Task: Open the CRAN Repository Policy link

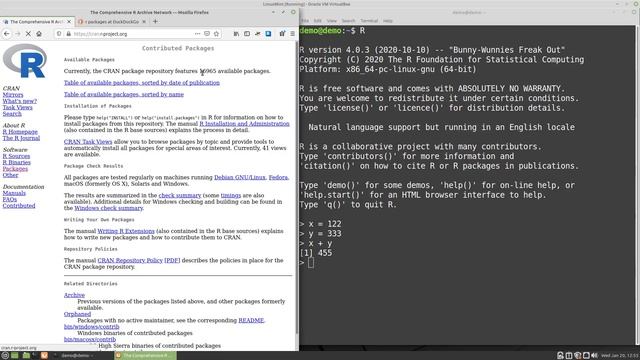Action: pyautogui.click(x=130, y=260)
